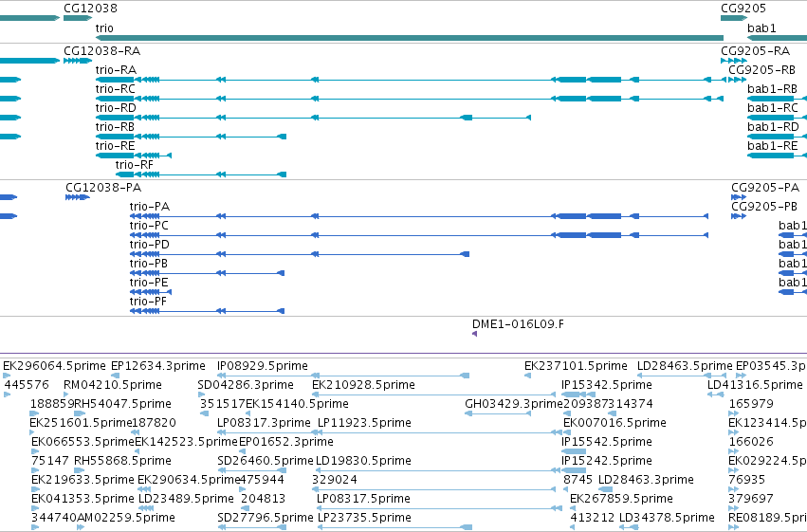Select the CG12038 gene label
The height and width of the screenshot is (532, 807).
point(91,9)
